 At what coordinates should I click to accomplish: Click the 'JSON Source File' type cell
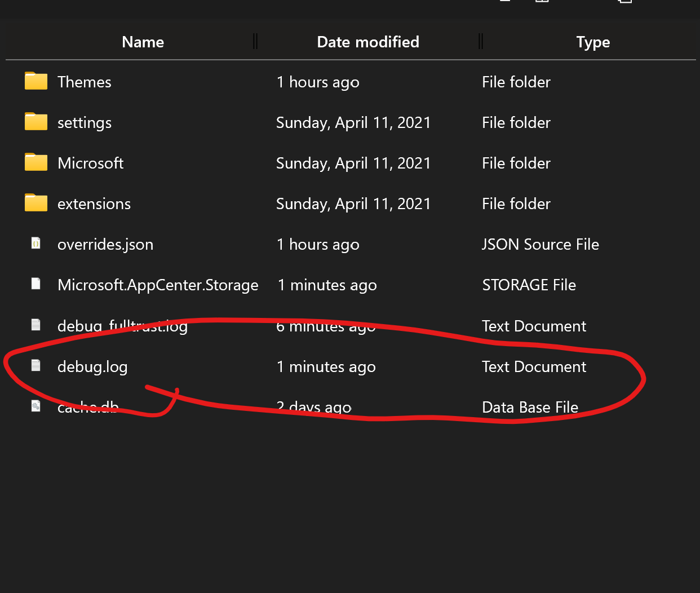click(540, 244)
